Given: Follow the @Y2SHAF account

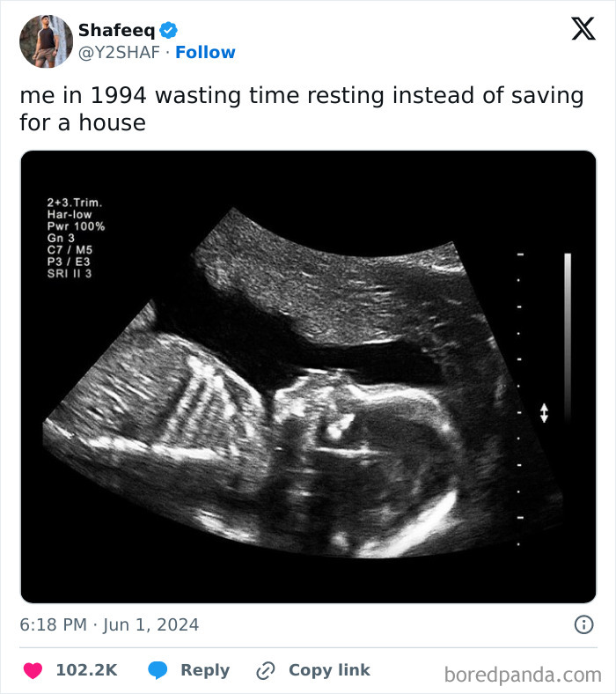Looking at the screenshot, I should [x=205, y=53].
